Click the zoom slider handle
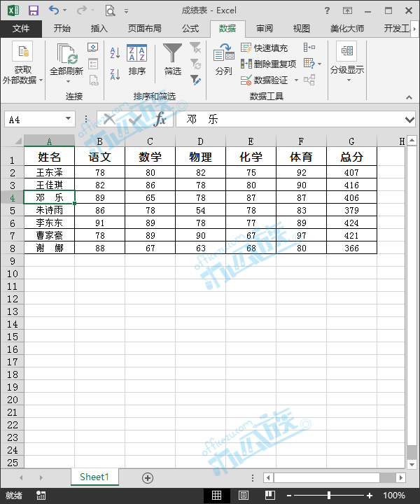The height and width of the screenshot is (504, 420). (x=329, y=496)
